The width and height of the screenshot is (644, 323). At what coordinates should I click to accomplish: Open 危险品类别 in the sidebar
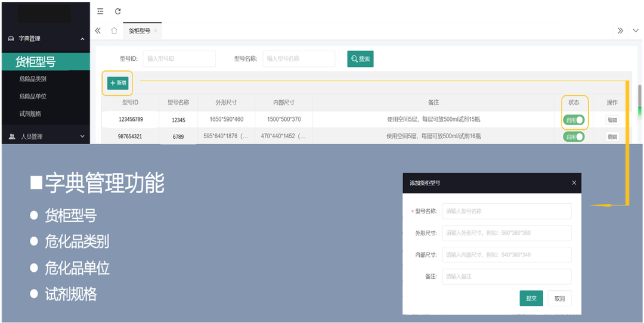pyautogui.click(x=32, y=79)
